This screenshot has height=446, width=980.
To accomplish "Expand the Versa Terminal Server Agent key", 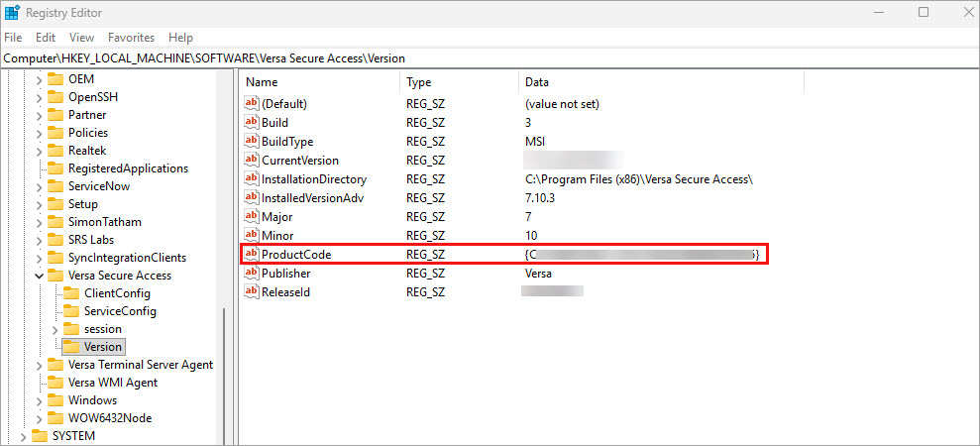I will [39, 365].
